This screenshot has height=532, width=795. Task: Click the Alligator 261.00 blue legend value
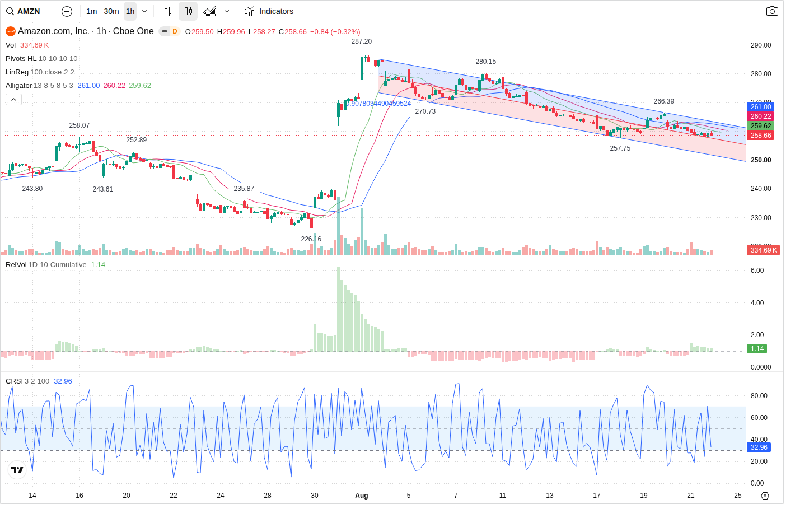[x=88, y=86]
